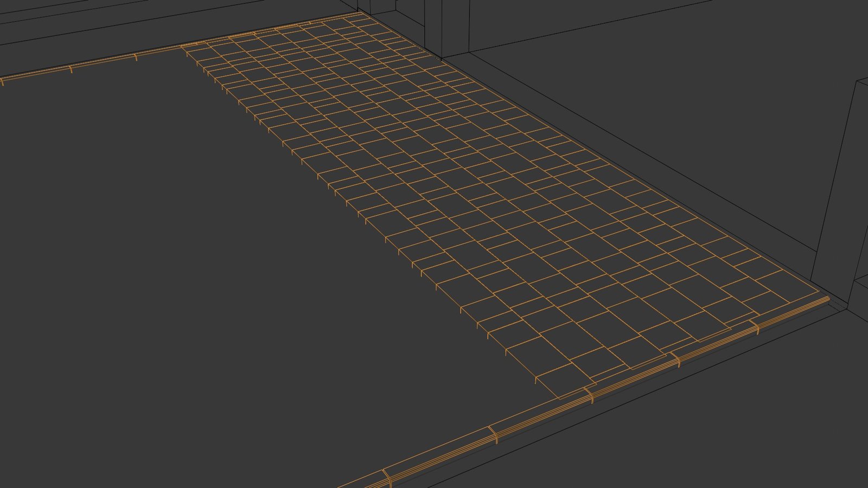The image size is (868, 488).
Task: Click the orange border tick at the far left edge
Action: pos(2,81)
